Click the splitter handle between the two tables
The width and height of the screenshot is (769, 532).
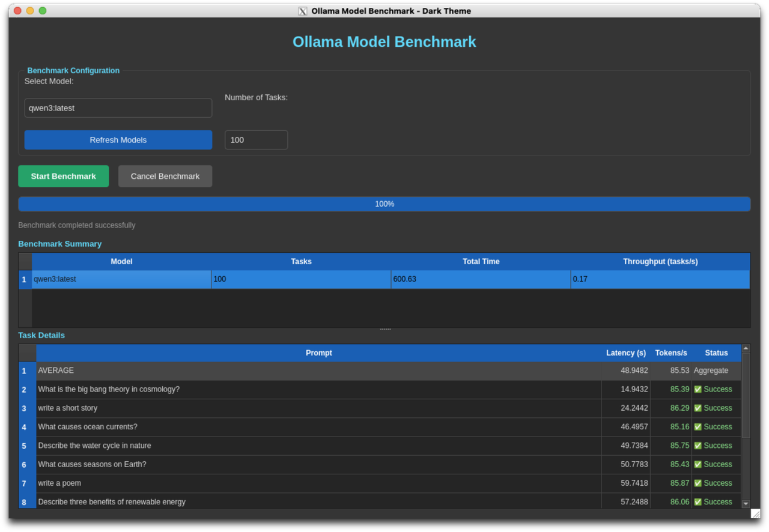(384, 328)
